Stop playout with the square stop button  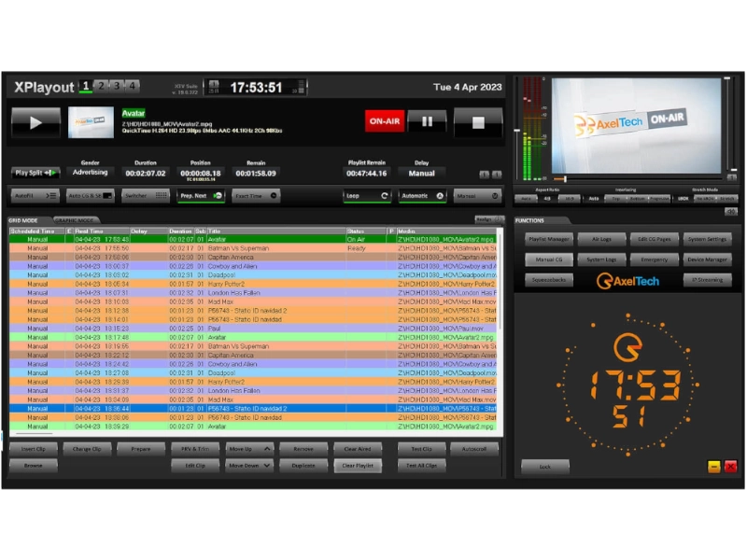click(478, 122)
